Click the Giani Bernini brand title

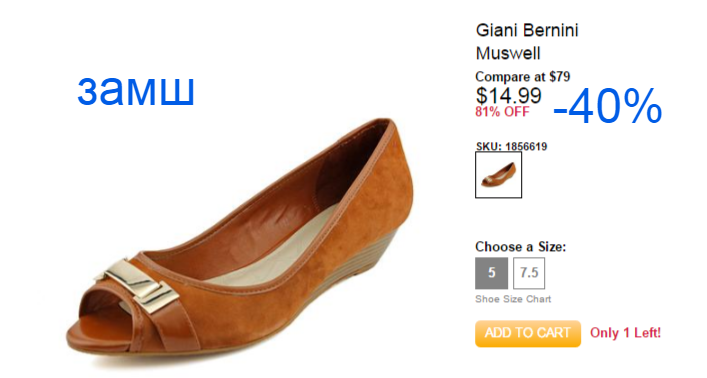527,31
